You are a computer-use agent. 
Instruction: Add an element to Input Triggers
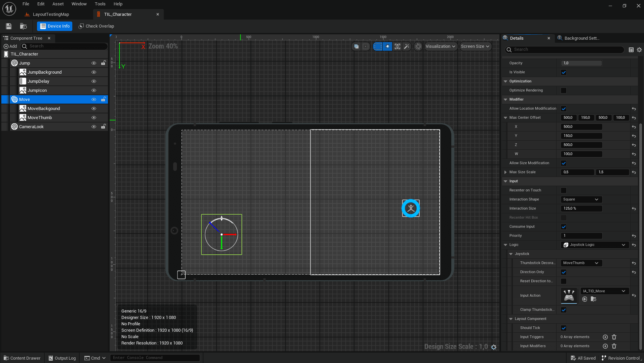[x=605, y=337]
